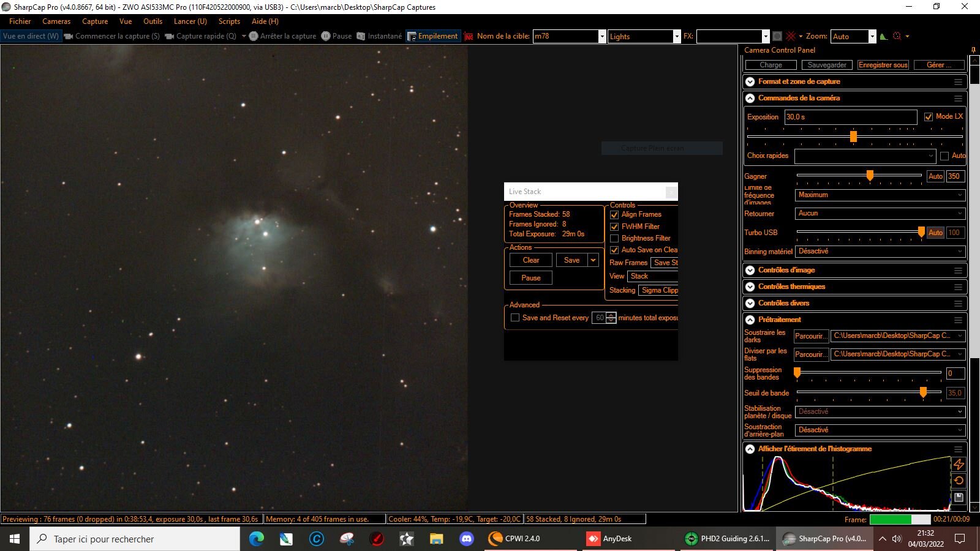
Task: Enable the Brightness Filter checkbox
Action: (614, 238)
